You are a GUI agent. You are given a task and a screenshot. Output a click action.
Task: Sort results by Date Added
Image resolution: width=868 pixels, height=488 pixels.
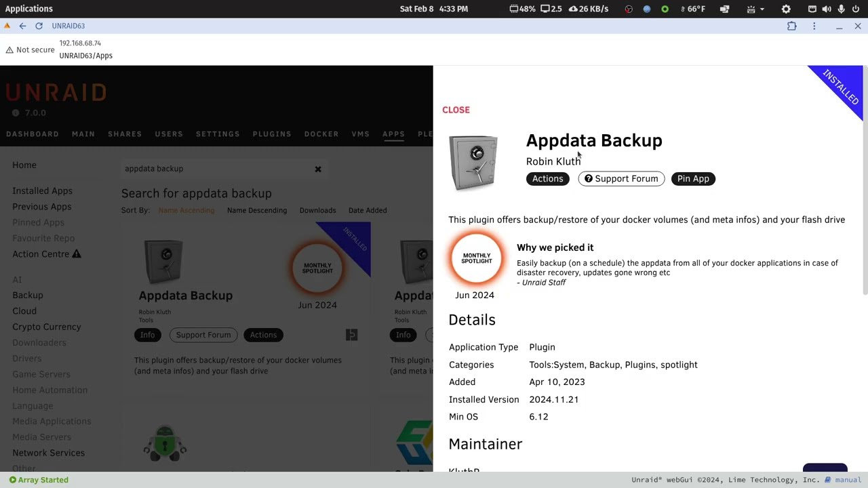pos(368,210)
